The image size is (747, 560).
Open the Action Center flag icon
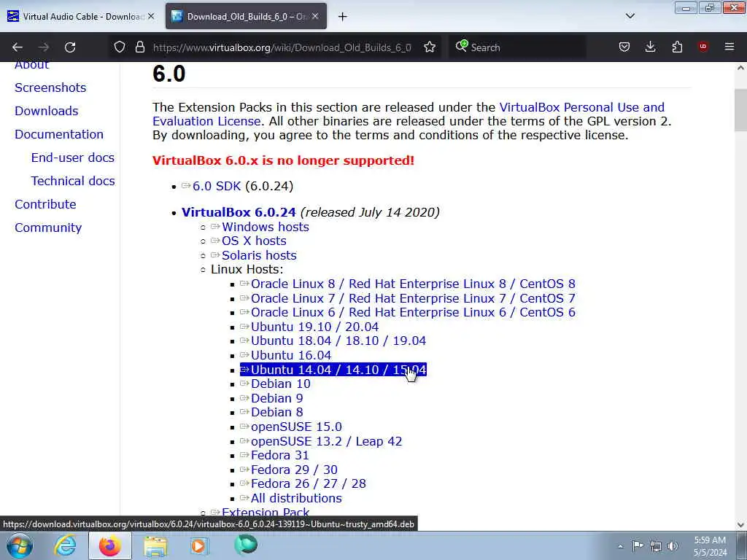coord(638,546)
